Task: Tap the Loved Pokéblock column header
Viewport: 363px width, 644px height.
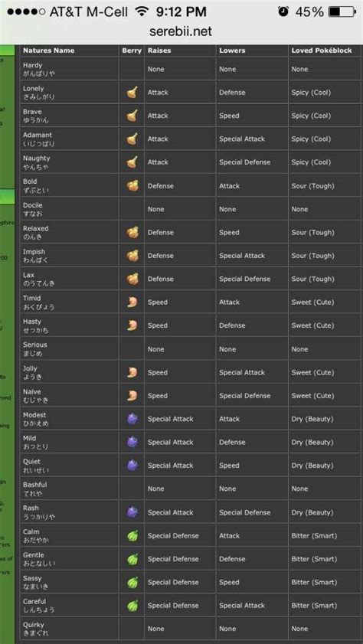Action: click(322, 51)
